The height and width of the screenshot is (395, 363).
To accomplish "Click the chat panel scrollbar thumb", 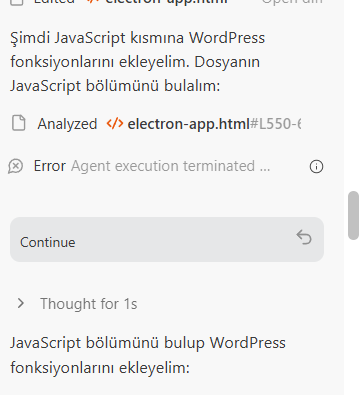I will 353,215.
